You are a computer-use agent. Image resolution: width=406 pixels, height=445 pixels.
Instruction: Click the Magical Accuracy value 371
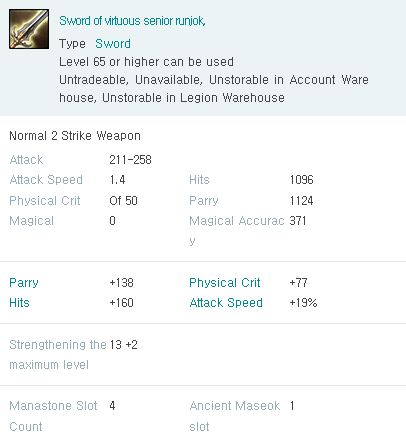(x=298, y=221)
